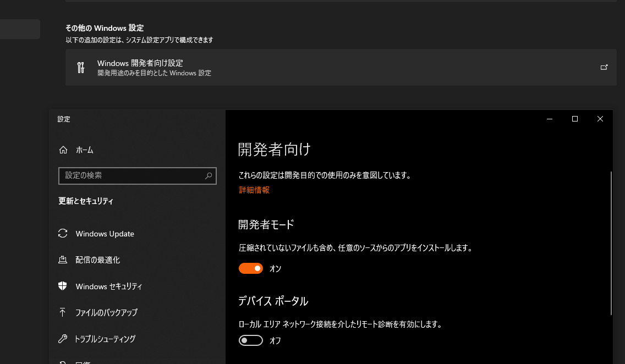
Task: Turn off 開発者モード toggle
Action: point(251,268)
